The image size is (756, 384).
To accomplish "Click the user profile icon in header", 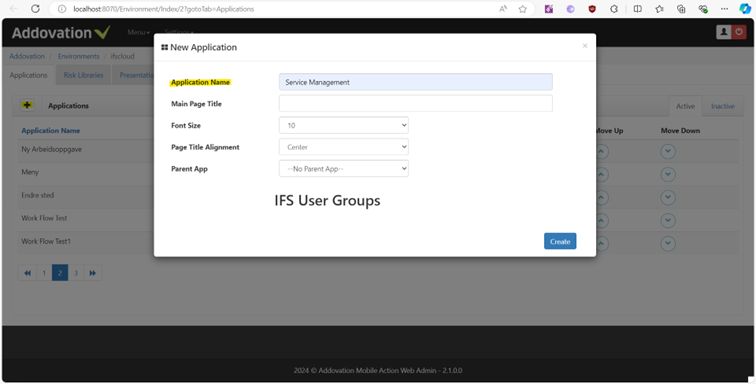I will coord(724,32).
